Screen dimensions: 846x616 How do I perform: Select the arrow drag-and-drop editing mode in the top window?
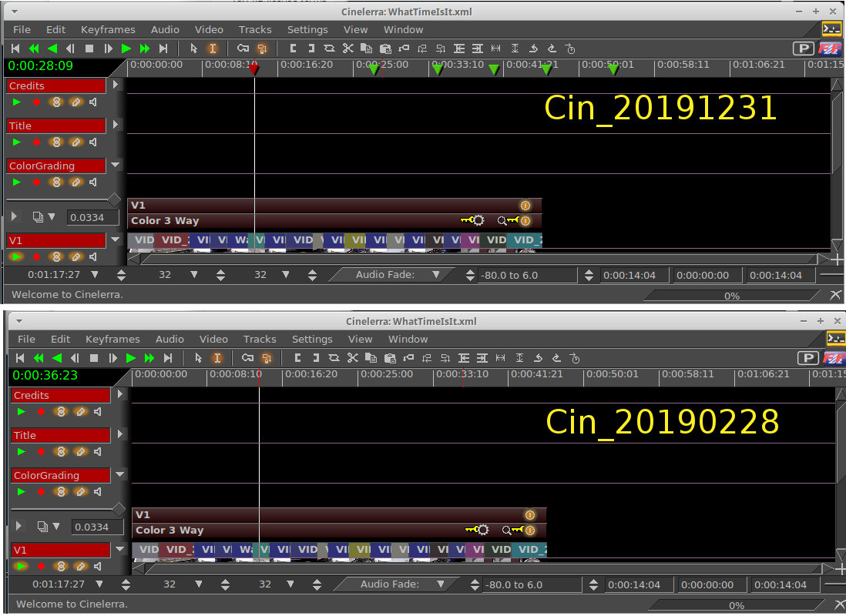point(193,49)
